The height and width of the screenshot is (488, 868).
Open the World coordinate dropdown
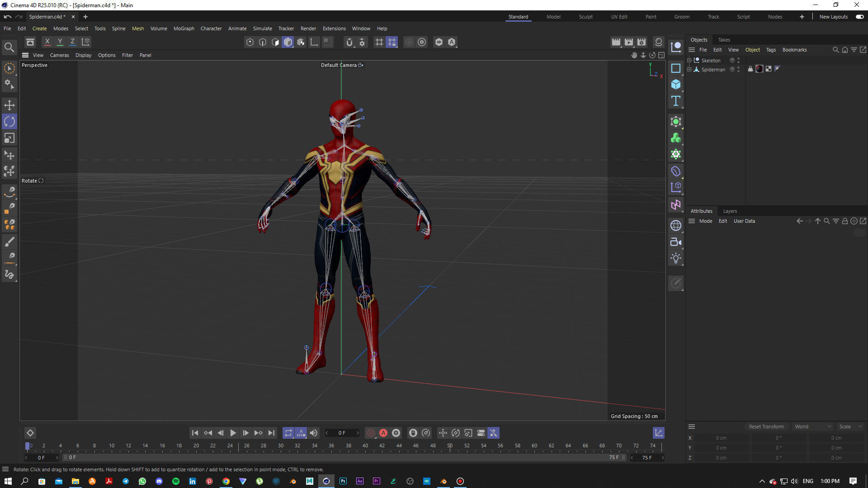point(812,427)
